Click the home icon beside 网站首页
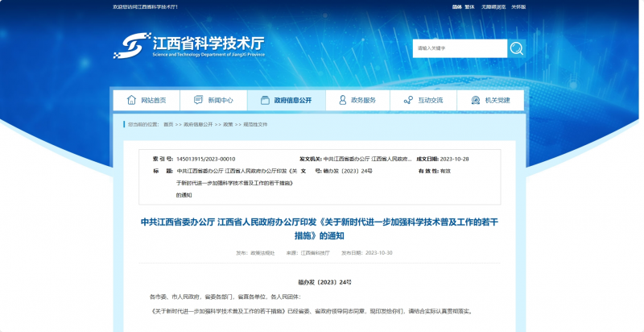The image size is (644, 332). tap(131, 100)
